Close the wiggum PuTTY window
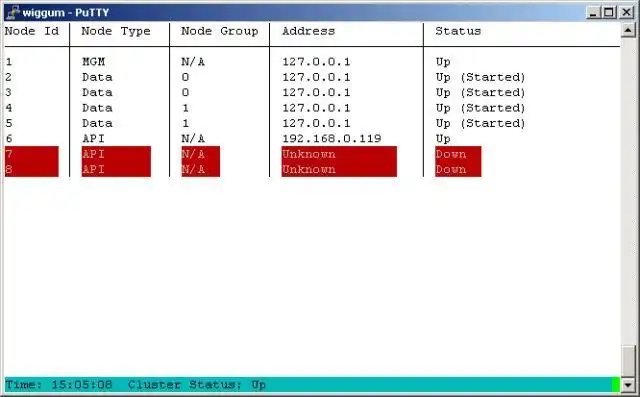640x397 pixels. coord(627,12)
